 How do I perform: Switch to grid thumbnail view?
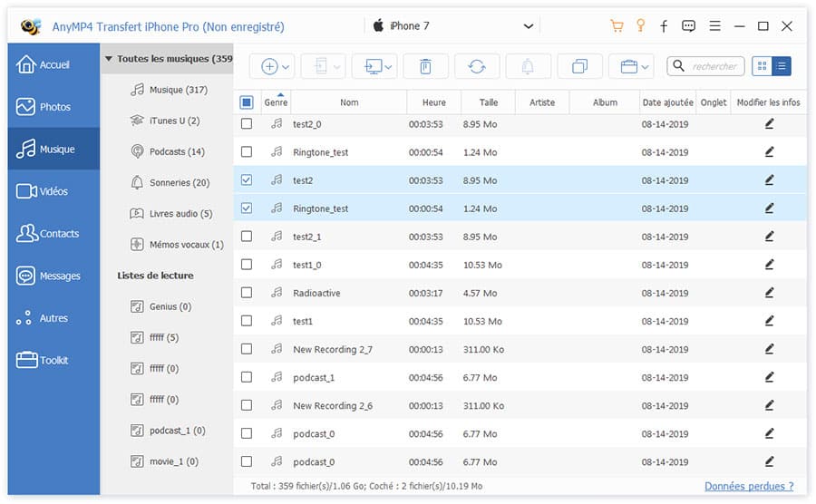tap(762, 66)
